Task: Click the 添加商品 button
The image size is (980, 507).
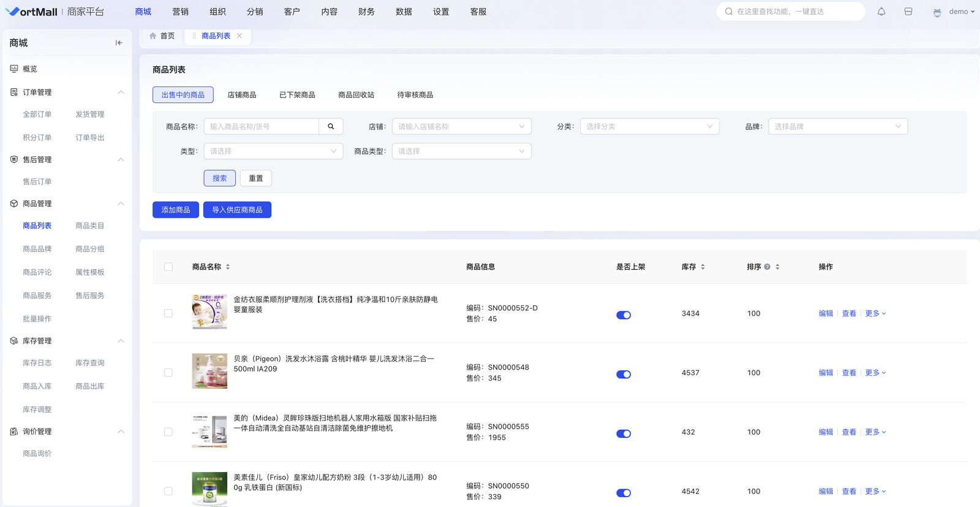Action: [x=176, y=210]
